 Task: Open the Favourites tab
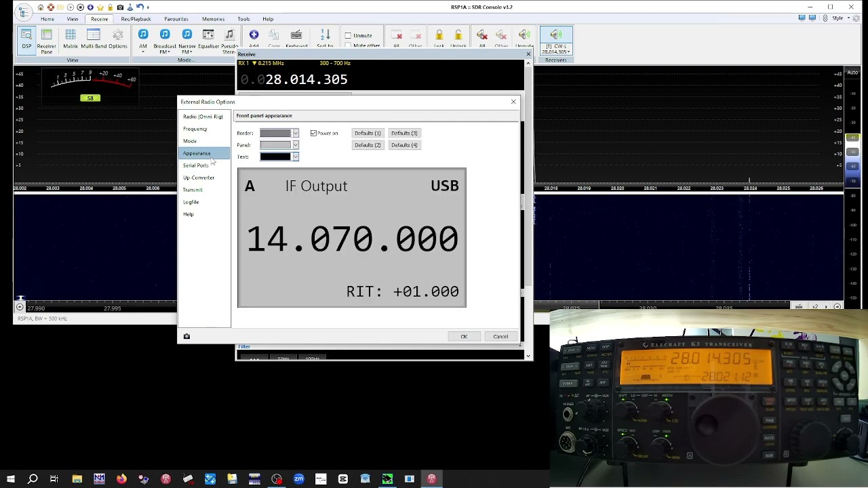pos(176,19)
